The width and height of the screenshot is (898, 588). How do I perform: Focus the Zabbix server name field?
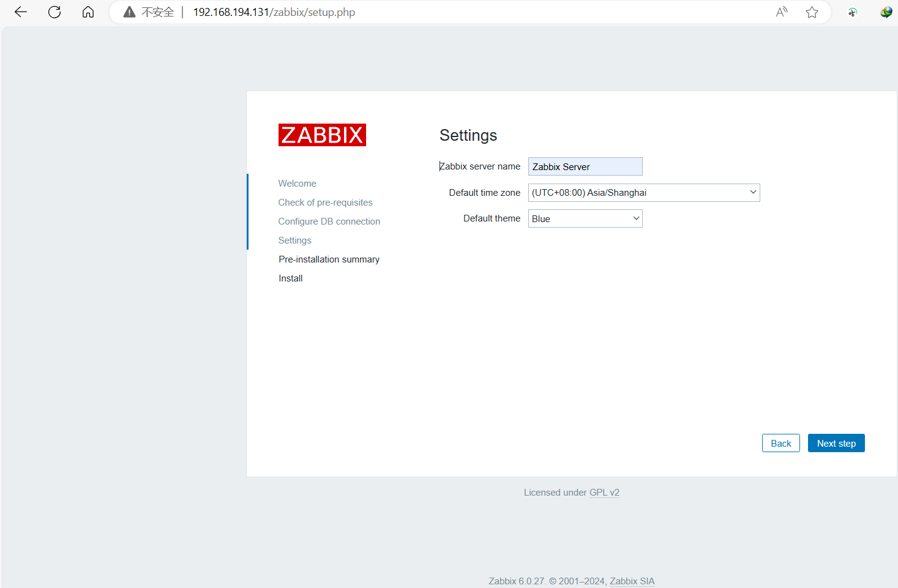(x=585, y=166)
